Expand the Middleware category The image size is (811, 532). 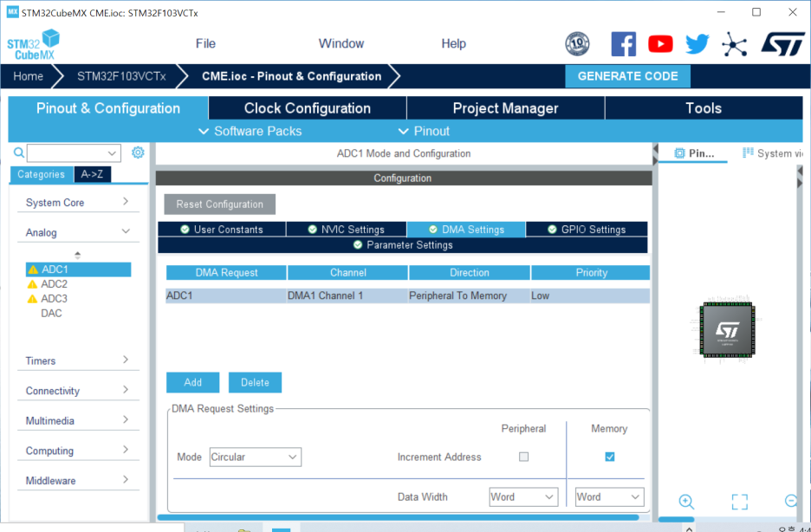78,481
